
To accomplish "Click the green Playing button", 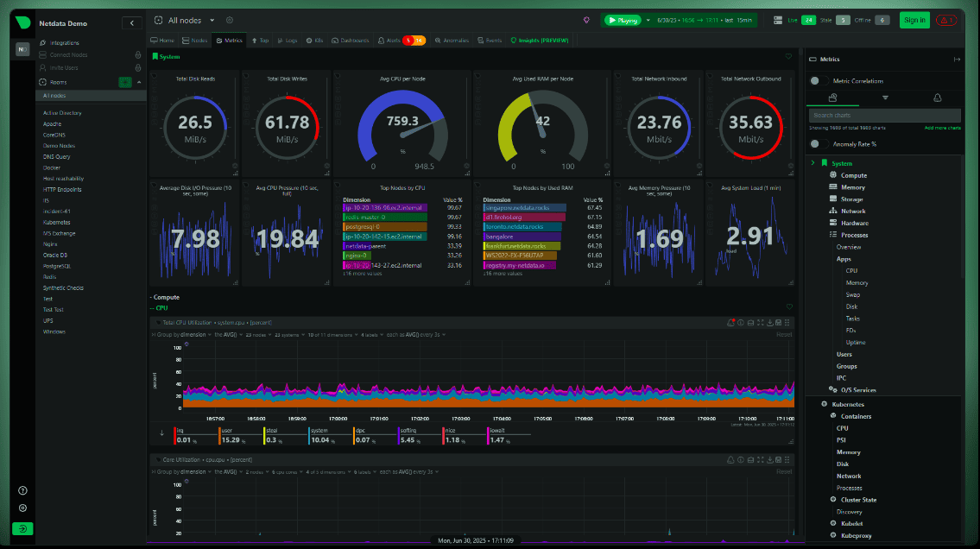I will pyautogui.click(x=623, y=20).
